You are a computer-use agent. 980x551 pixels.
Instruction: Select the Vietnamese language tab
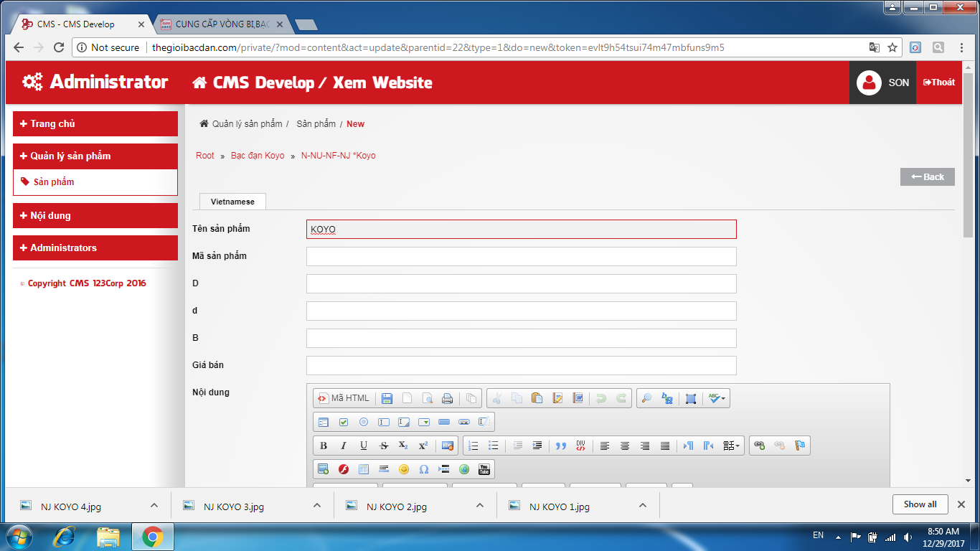232,202
